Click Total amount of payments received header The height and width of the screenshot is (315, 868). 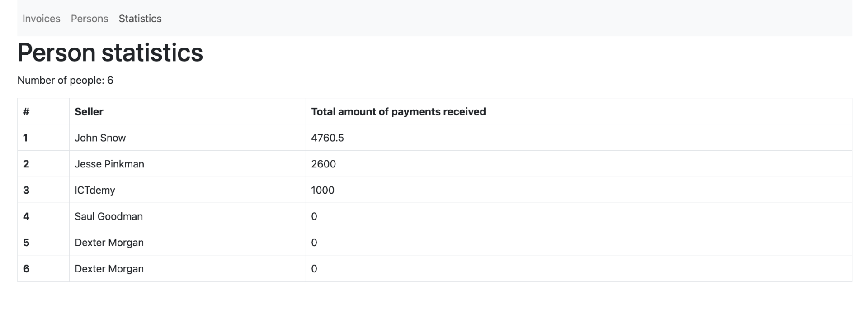click(398, 112)
